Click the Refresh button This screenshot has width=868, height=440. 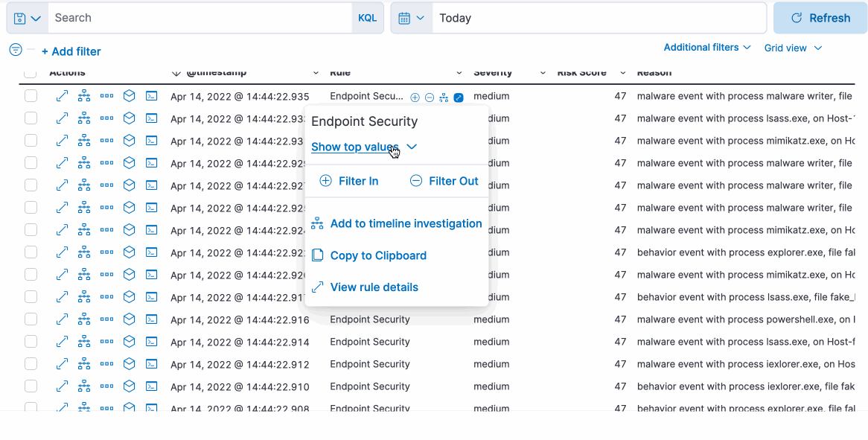point(820,19)
